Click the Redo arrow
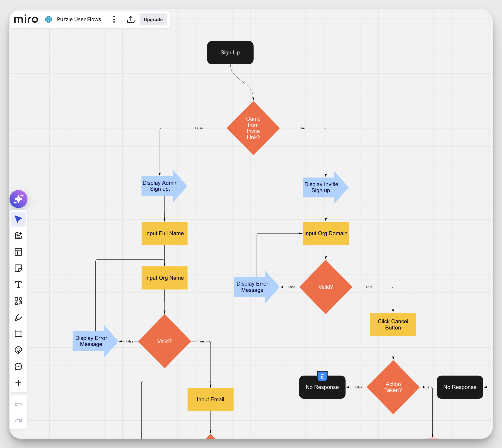The height and width of the screenshot is (448, 502). coord(18,420)
